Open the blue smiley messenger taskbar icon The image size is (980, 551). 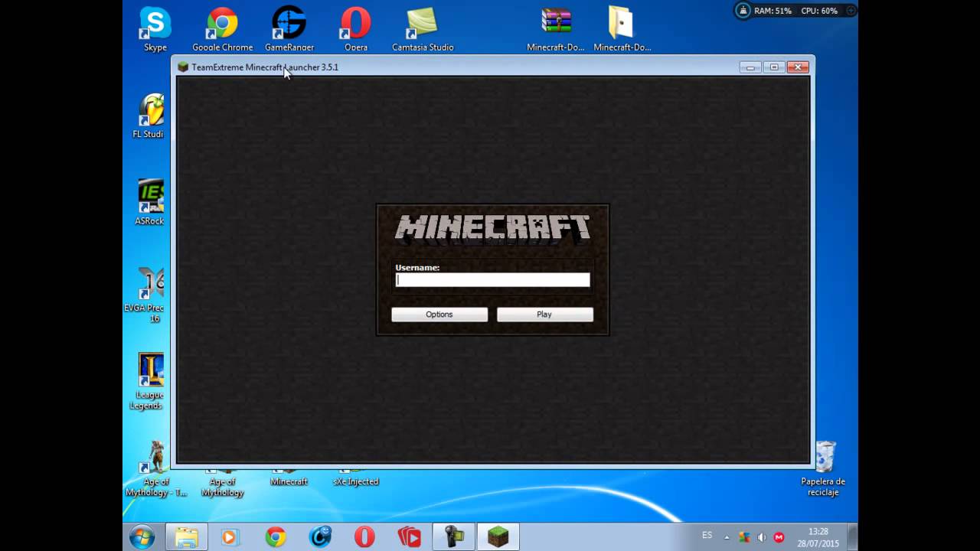tap(320, 537)
